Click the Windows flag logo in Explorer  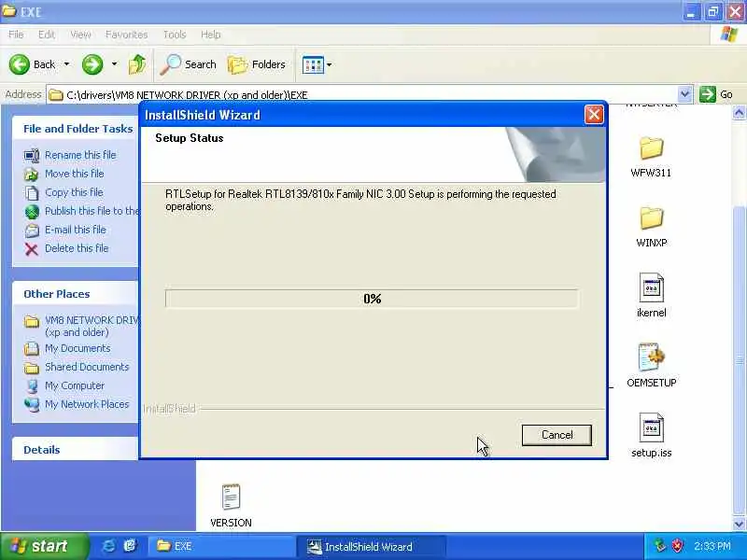729,35
